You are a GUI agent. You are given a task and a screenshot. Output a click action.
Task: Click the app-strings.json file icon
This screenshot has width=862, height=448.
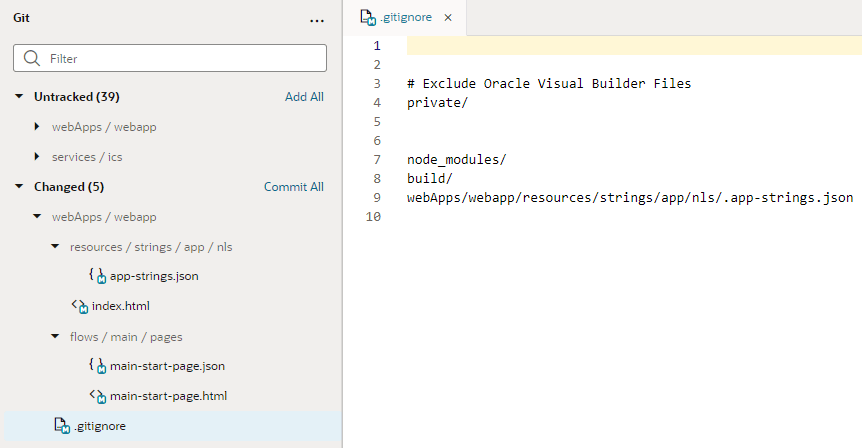tap(97, 276)
